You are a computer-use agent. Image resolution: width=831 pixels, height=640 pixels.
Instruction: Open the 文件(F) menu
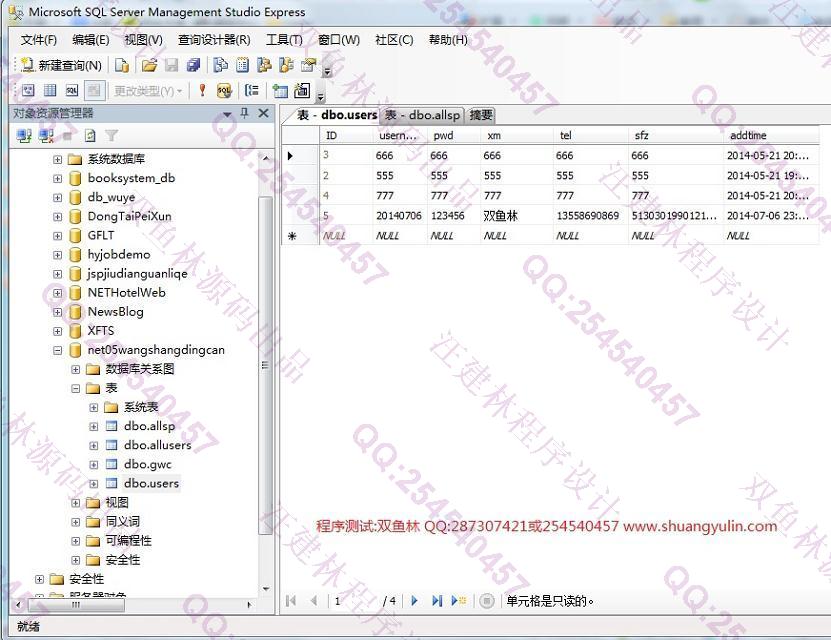38,40
